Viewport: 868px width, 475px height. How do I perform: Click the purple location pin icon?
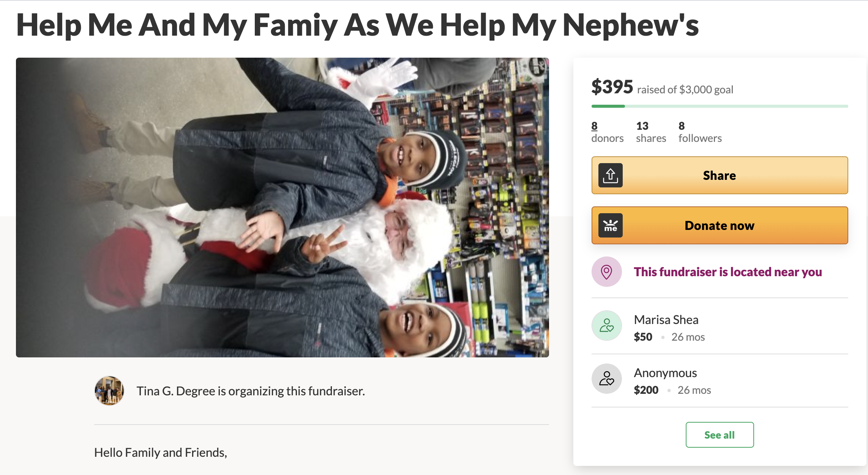tap(606, 272)
